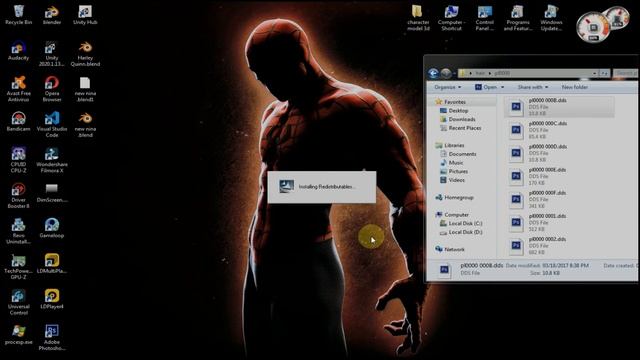Viewport: 640px width, 360px height.
Task: Click the CPU meter desktop gadget
Action: (x=593, y=27)
